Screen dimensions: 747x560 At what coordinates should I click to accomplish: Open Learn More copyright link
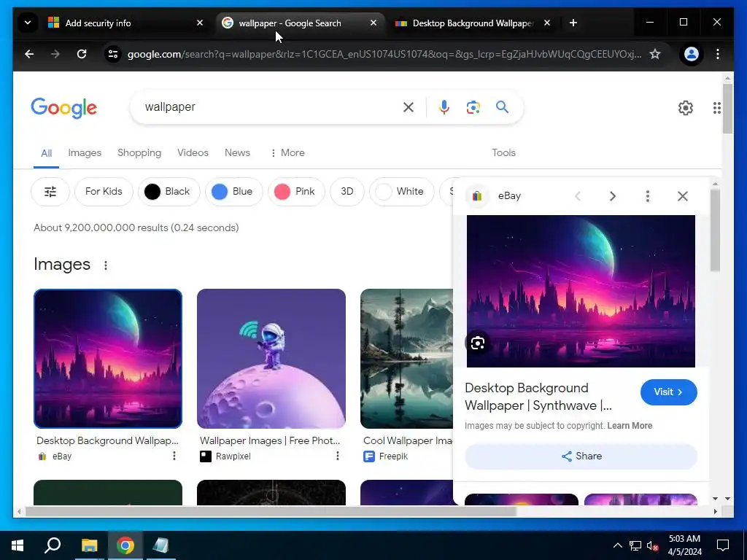point(630,426)
